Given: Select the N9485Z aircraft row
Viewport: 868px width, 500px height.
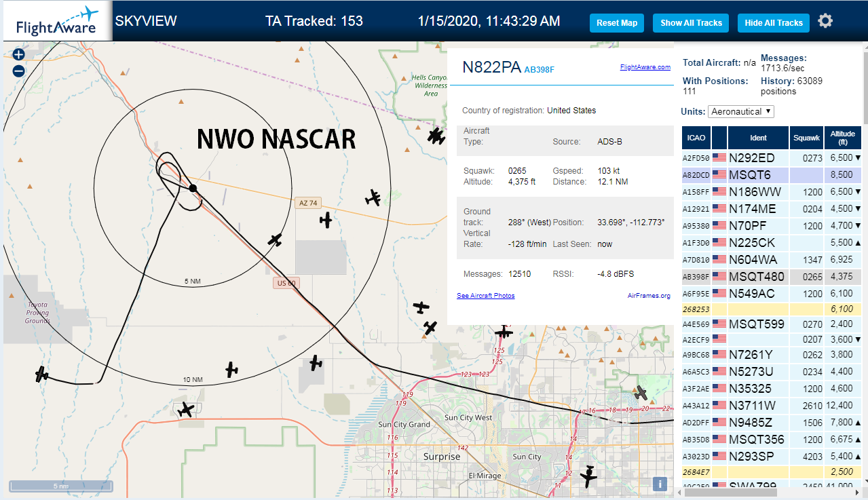Looking at the screenshot, I should point(772,423).
